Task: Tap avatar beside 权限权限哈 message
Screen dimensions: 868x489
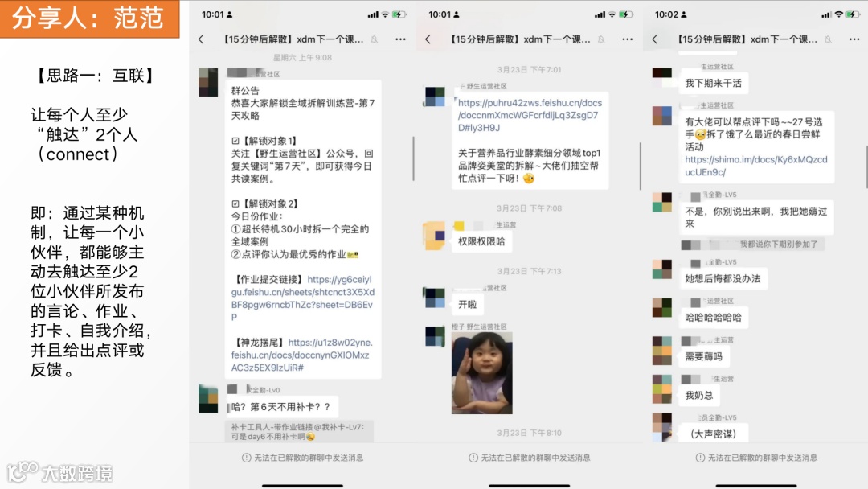Action: [433, 236]
